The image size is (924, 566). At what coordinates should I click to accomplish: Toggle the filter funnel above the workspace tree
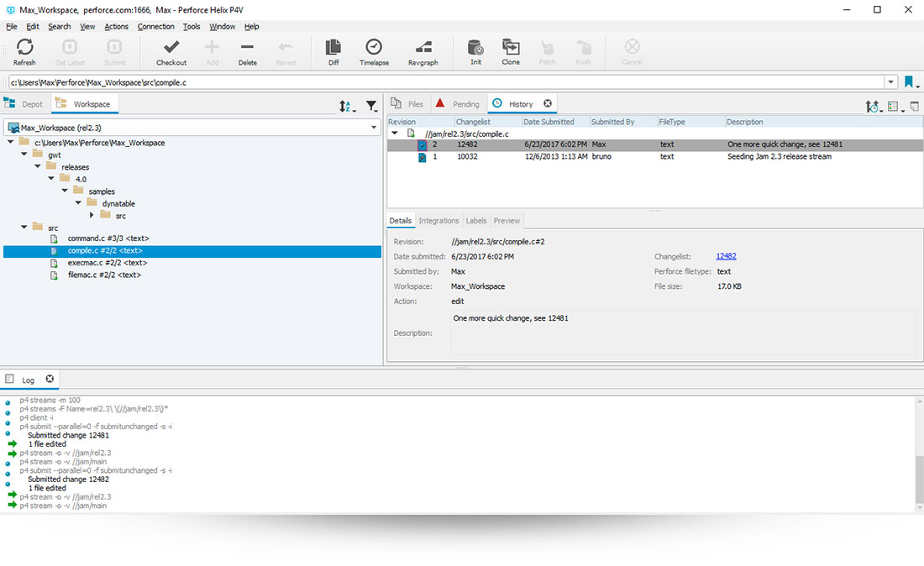pos(370,106)
